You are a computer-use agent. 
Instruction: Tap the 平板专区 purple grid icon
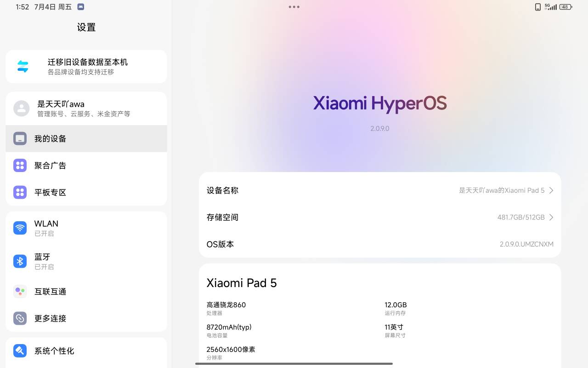(x=20, y=192)
